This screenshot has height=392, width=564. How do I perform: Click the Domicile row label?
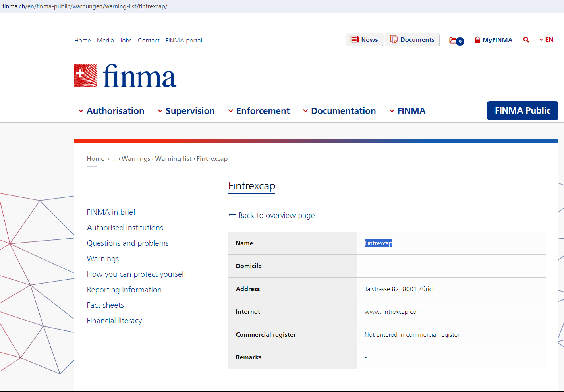[249, 266]
